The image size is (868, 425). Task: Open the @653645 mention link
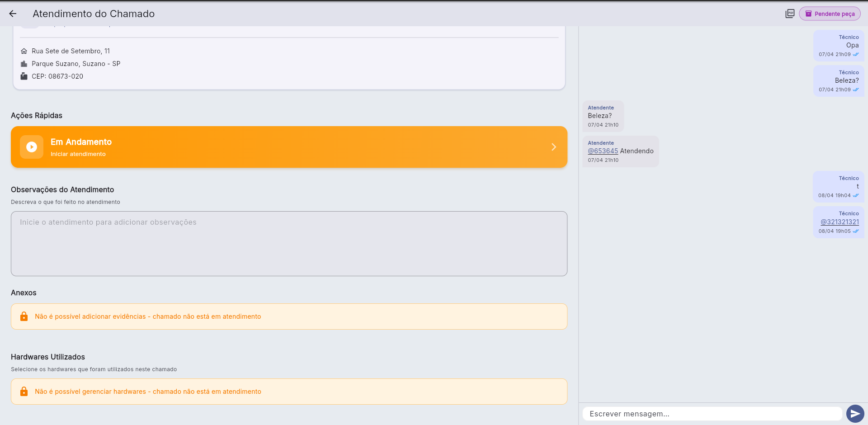(x=603, y=151)
